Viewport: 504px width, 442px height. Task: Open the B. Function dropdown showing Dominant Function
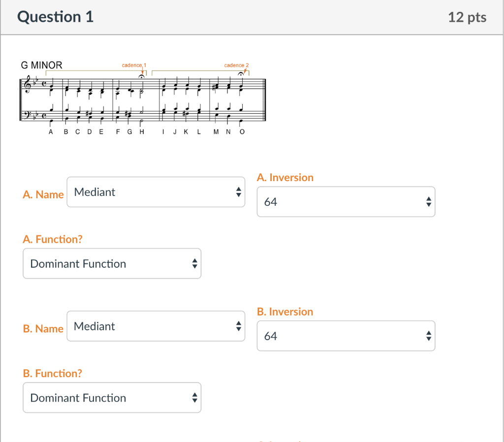click(x=112, y=398)
